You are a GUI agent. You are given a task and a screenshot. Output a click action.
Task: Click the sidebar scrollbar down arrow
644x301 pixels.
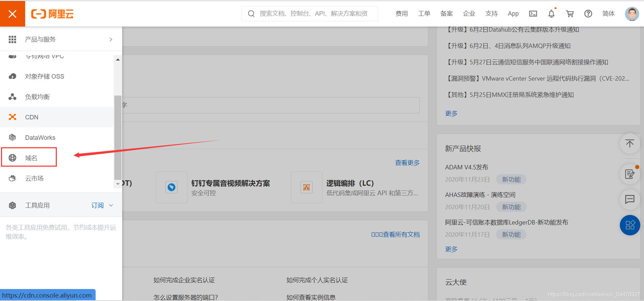pos(118,184)
